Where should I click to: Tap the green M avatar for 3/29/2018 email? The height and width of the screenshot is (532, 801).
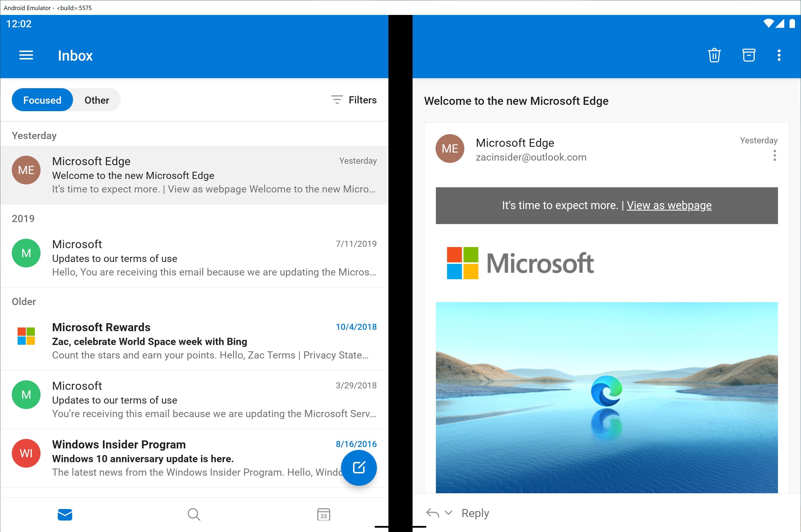pyautogui.click(x=26, y=395)
